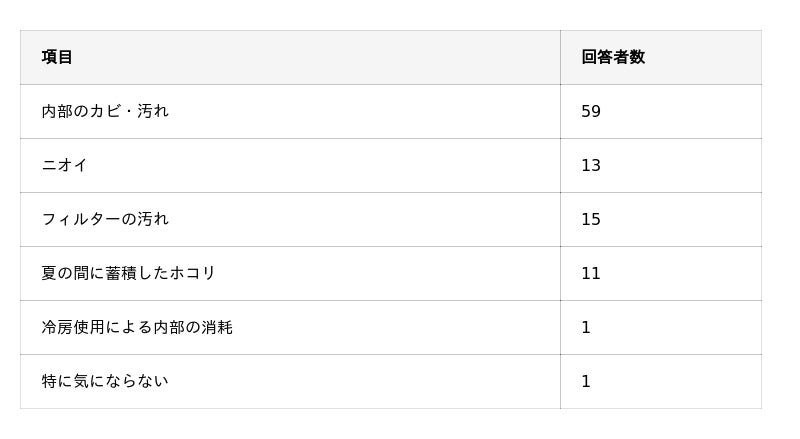Click the value 13 in ニオイ row

tap(591, 165)
